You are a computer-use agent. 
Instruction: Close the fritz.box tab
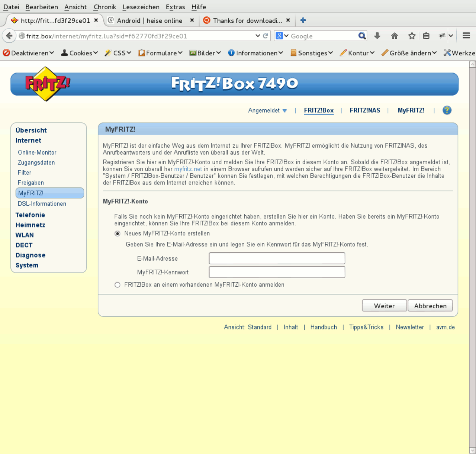[x=96, y=20]
